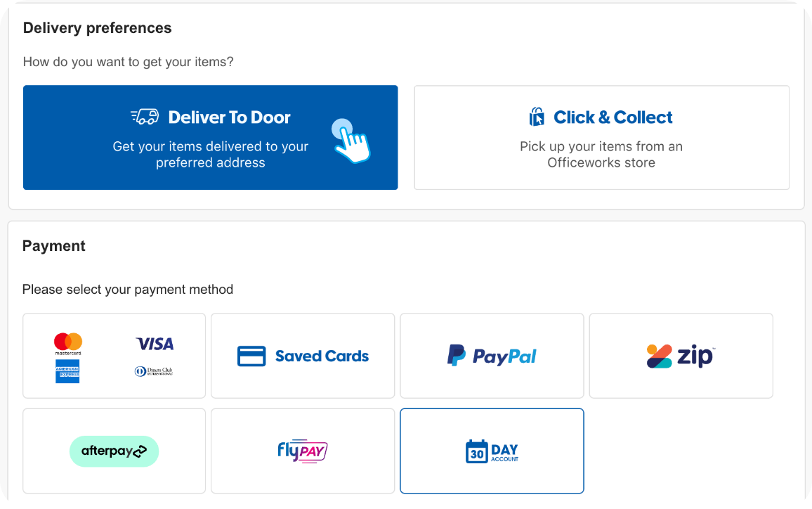Pay with PayPal

tap(492, 356)
